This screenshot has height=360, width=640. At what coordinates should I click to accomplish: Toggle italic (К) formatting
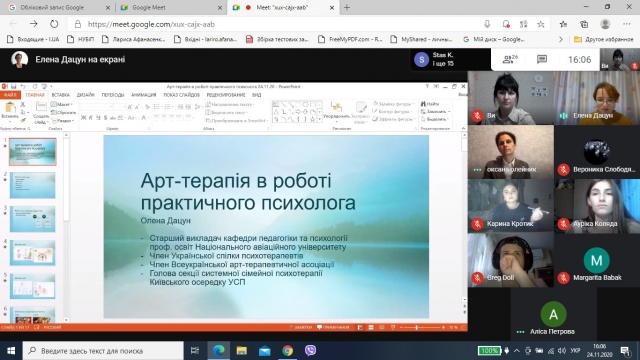(91, 118)
